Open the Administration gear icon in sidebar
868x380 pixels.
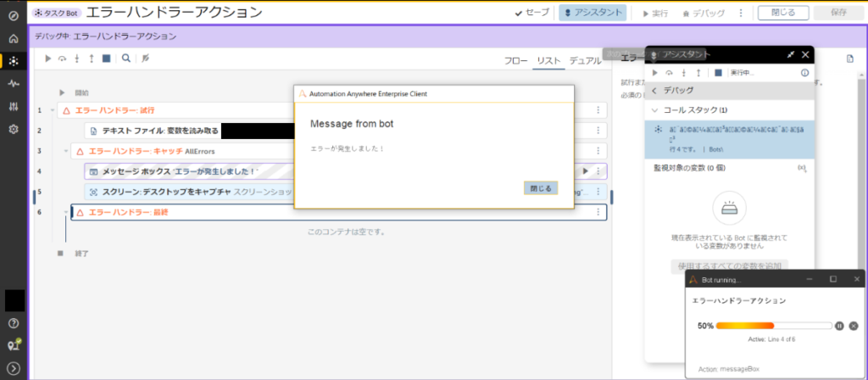(x=13, y=129)
